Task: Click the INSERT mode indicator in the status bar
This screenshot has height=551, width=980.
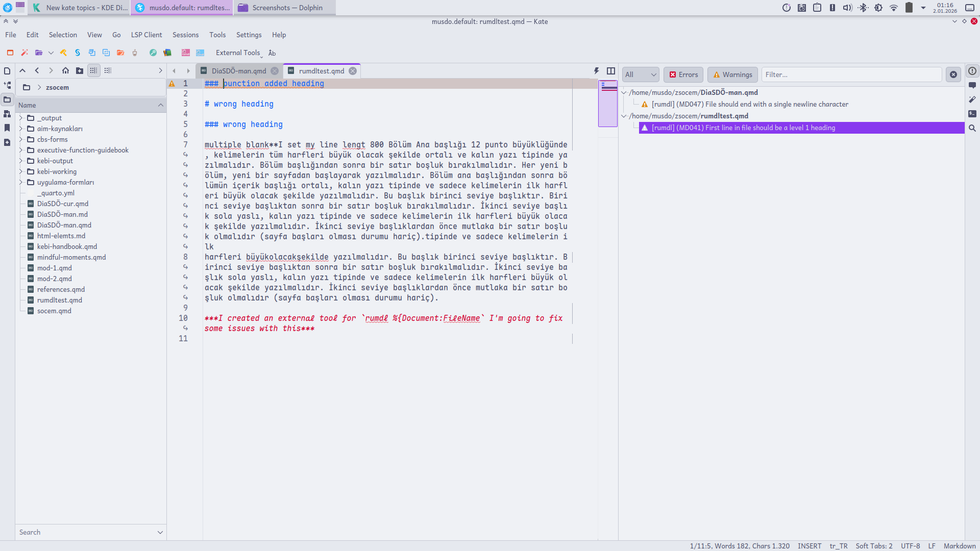Action: (810, 546)
